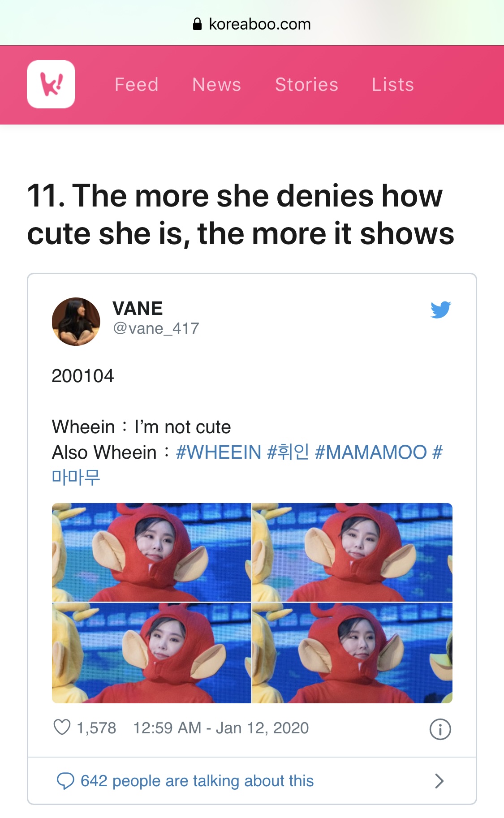Open tweet info circle icon
Image resolution: width=504 pixels, height=818 pixels.
(x=440, y=729)
